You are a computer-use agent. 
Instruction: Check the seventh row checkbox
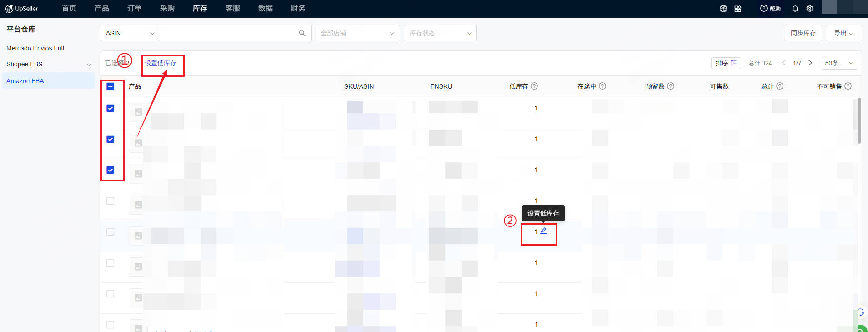click(x=110, y=294)
